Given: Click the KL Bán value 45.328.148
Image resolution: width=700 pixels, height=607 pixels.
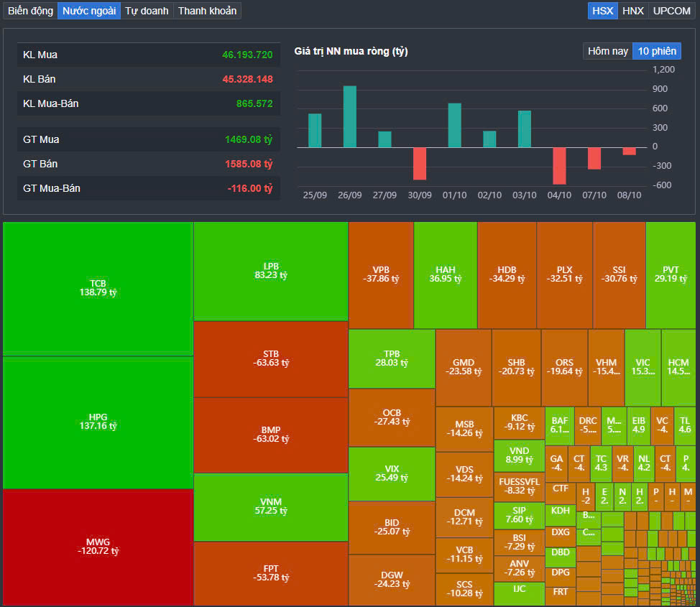Looking at the screenshot, I should click(247, 79).
